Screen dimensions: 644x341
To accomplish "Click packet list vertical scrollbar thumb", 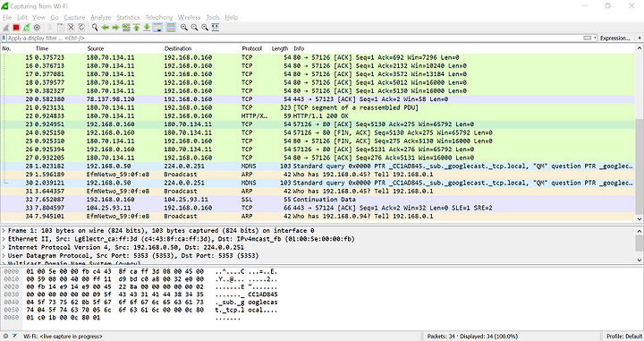I will (x=639, y=166).
